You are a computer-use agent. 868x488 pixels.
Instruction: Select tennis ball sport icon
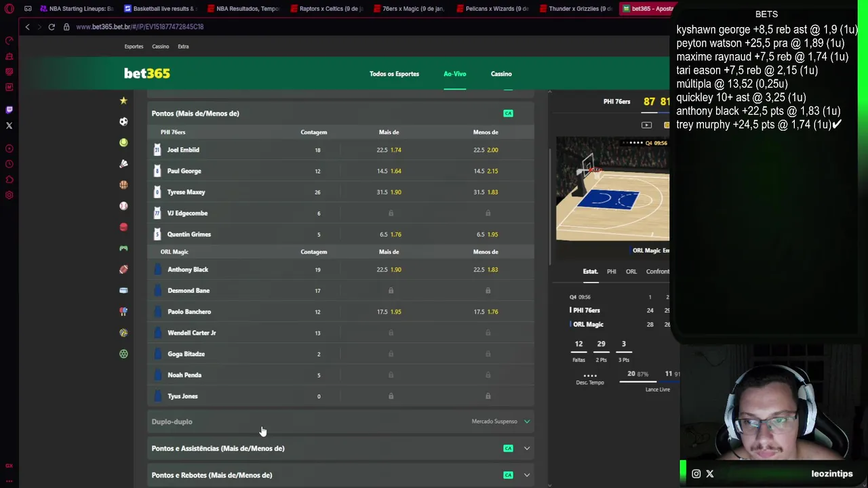coord(123,142)
